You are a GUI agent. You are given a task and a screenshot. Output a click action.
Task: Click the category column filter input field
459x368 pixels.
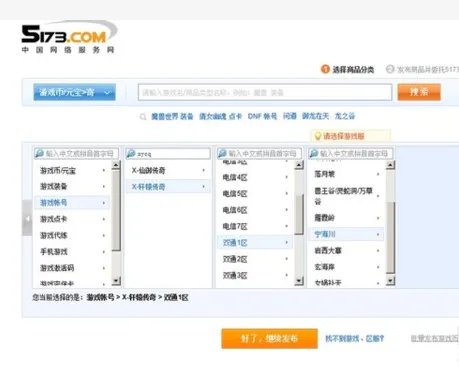(x=76, y=154)
